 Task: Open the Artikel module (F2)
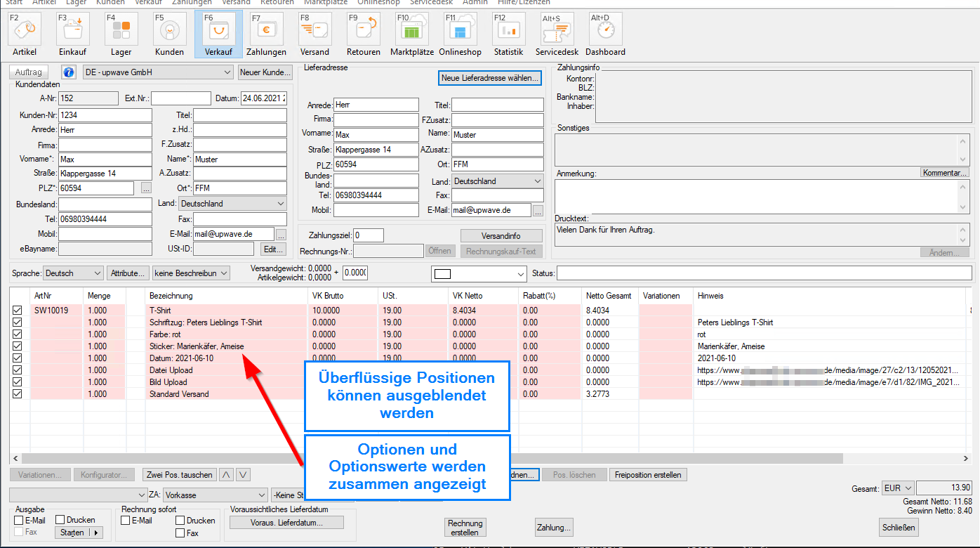(25, 35)
